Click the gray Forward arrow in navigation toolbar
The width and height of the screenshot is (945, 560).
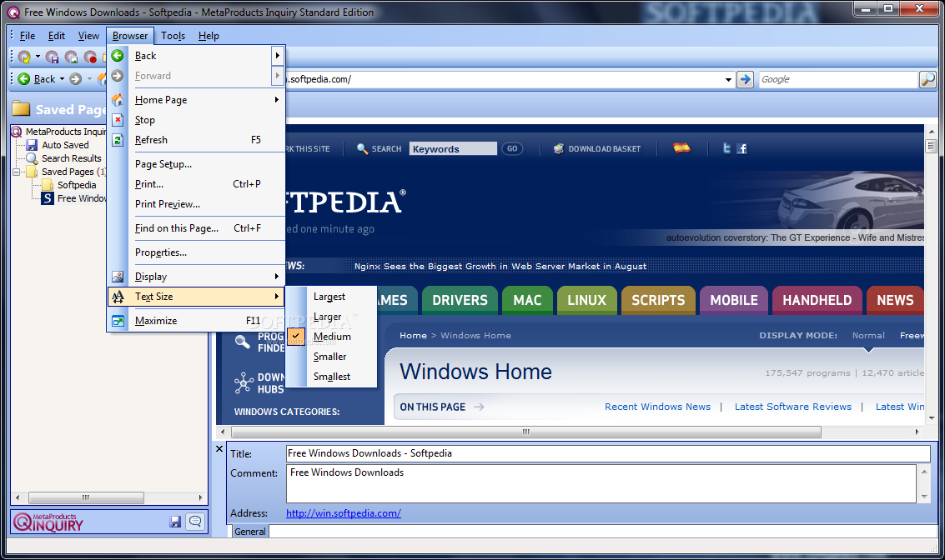(75, 79)
